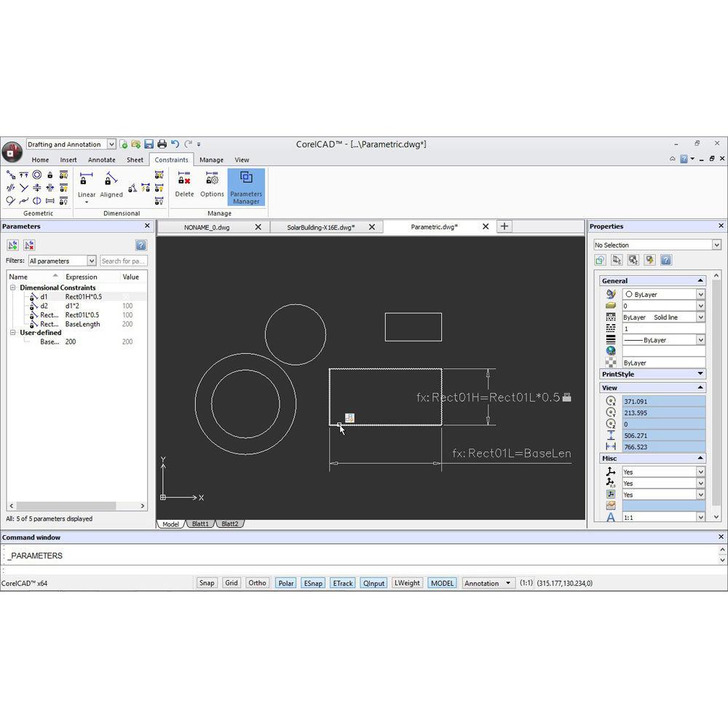Open constraint Options in the ribbon

(x=212, y=179)
